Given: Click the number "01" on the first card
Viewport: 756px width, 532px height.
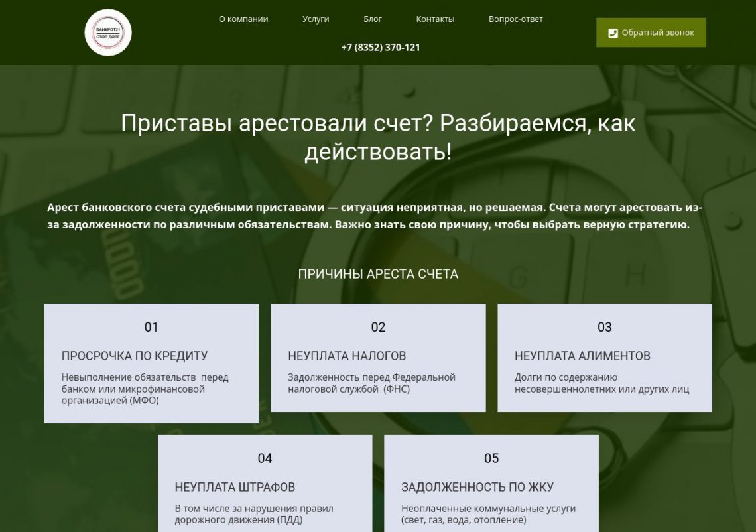Looking at the screenshot, I should (151, 327).
